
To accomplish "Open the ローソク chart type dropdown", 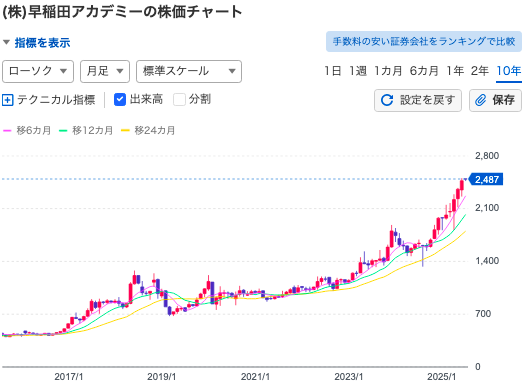I will tap(38, 71).
